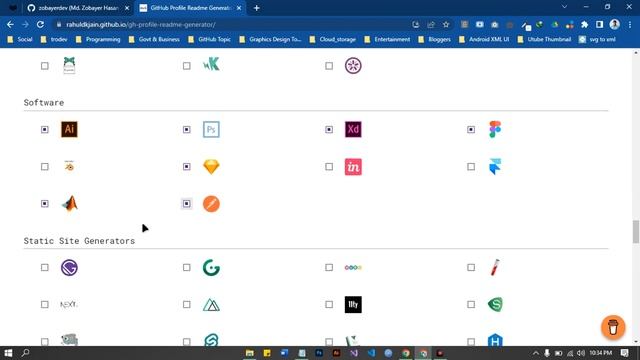Viewport: 640px width, 360px height.
Task: Open the Entertainment bookmarks folder
Action: (x=387, y=39)
